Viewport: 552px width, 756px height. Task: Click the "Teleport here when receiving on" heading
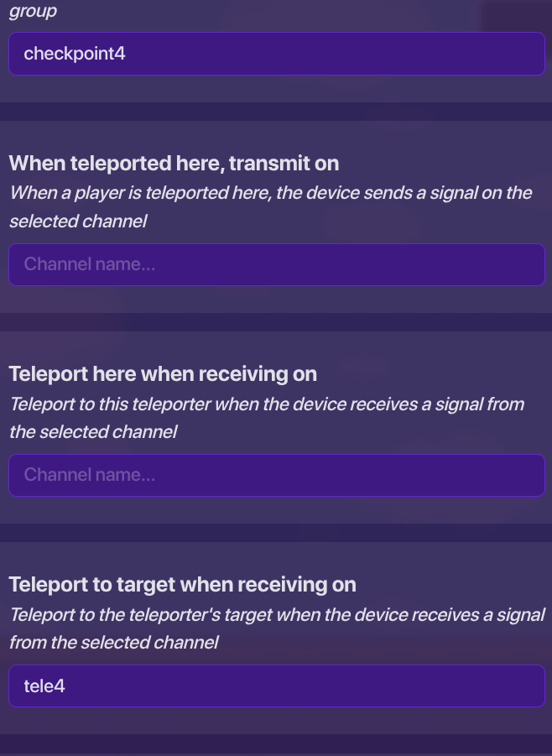163,373
